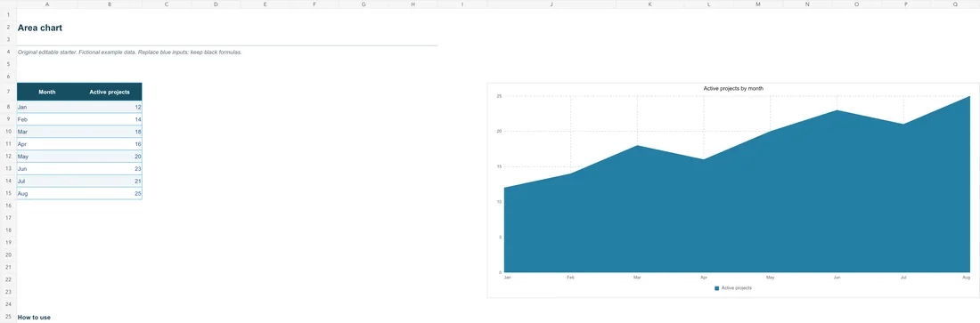This screenshot has width=980, height=323.
Task: Select the value 16 for Apr
Action: (x=110, y=143)
